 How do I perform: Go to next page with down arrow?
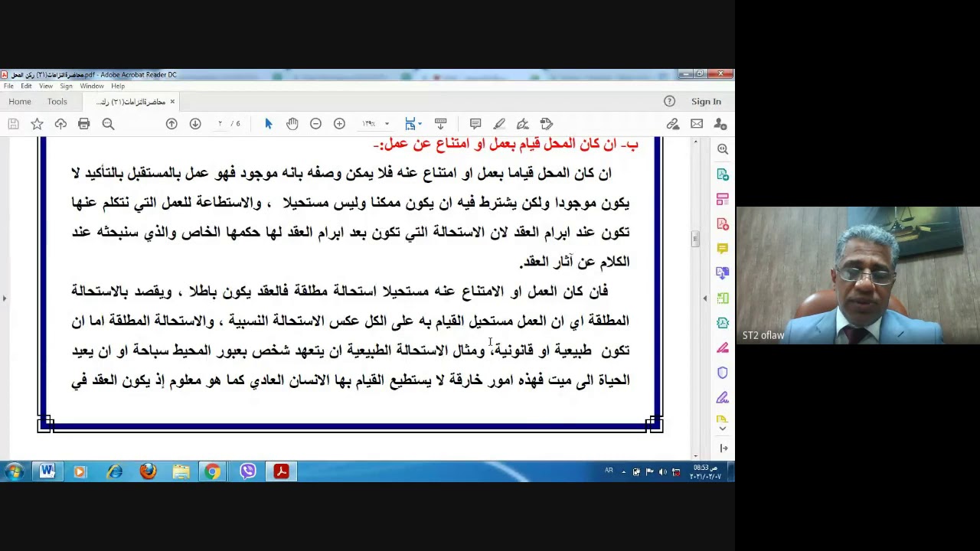pos(195,124)
